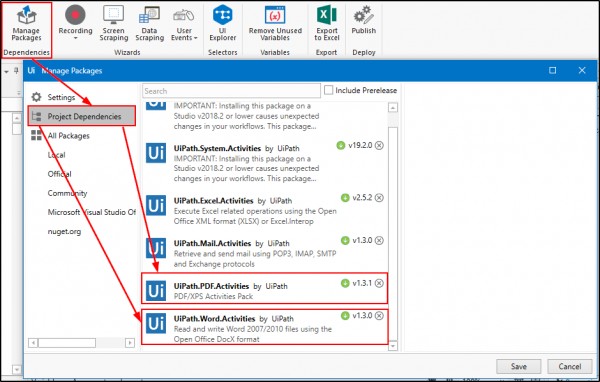Click Remove Unused Variables
This screenshot has width=600, height=382.
(275, 24)
